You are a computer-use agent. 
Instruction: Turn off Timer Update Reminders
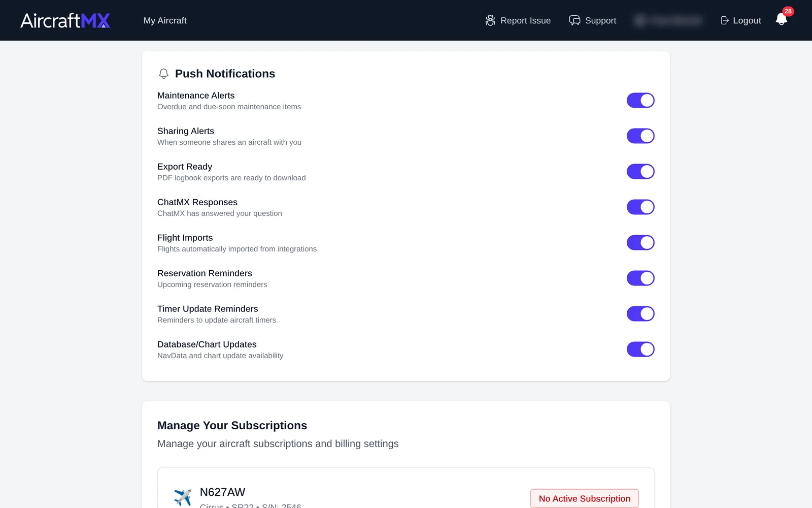[640, 314]
